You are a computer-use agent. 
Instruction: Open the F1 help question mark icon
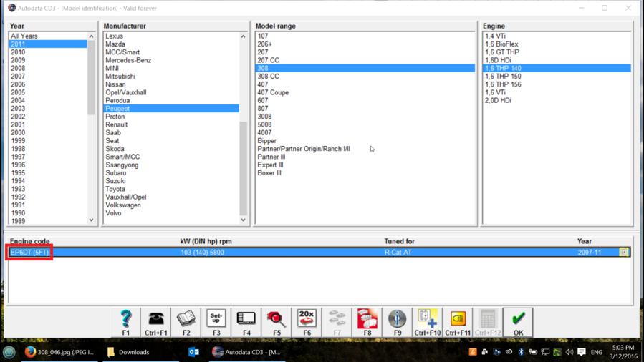tap(125, 323)
